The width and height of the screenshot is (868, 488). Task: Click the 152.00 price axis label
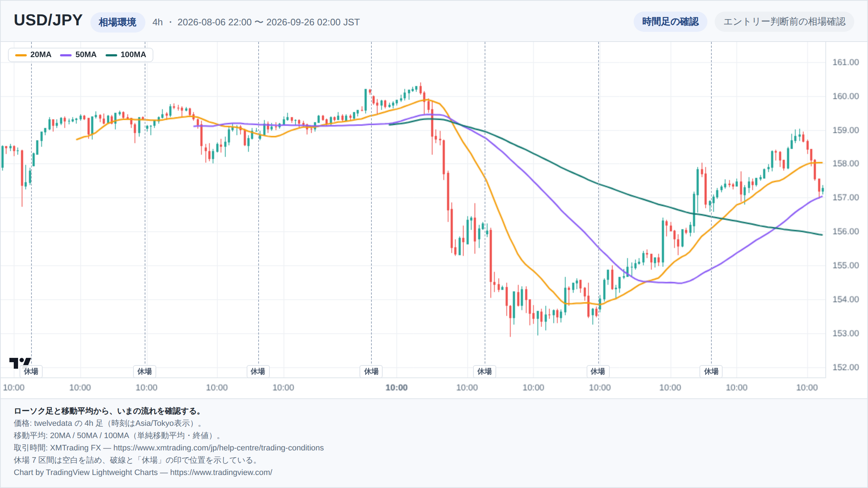[x=846, y=367]
